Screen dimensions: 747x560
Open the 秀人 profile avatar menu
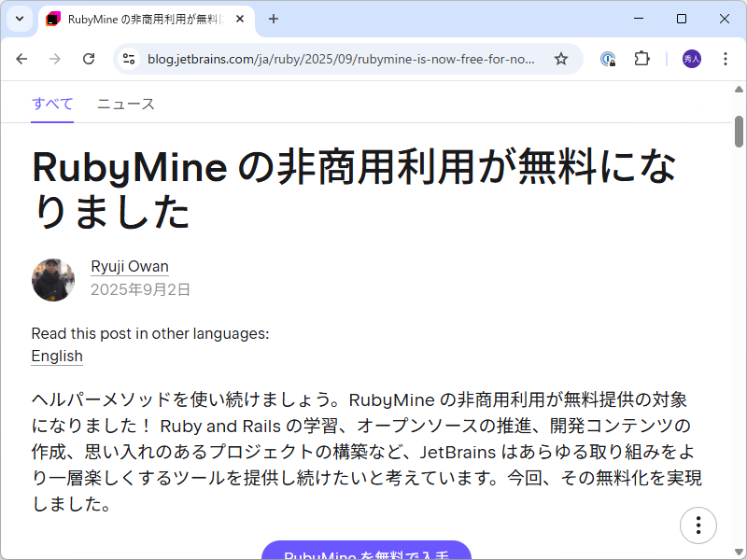(689, 58)
